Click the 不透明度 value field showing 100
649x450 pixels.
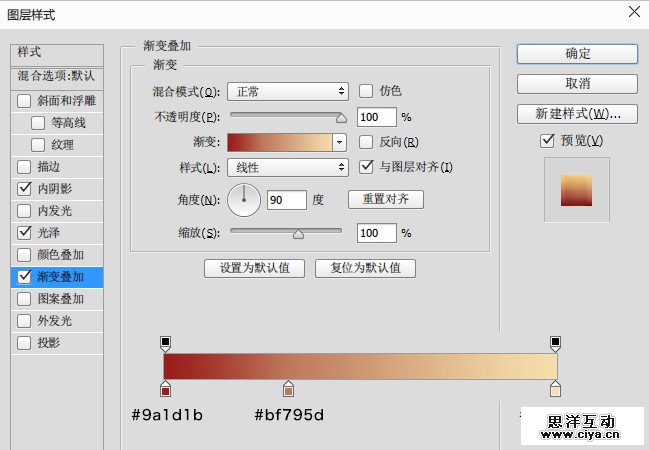tap(377, 117)
